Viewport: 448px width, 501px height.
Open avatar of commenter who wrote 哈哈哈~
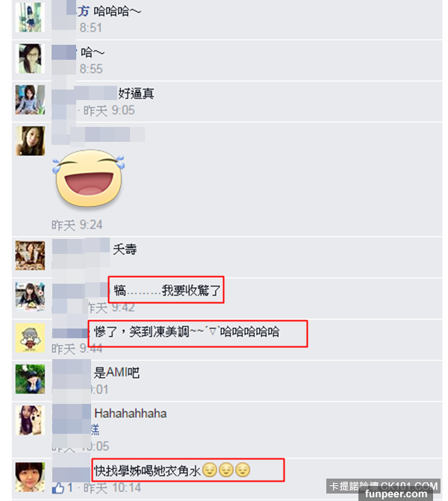30,17
